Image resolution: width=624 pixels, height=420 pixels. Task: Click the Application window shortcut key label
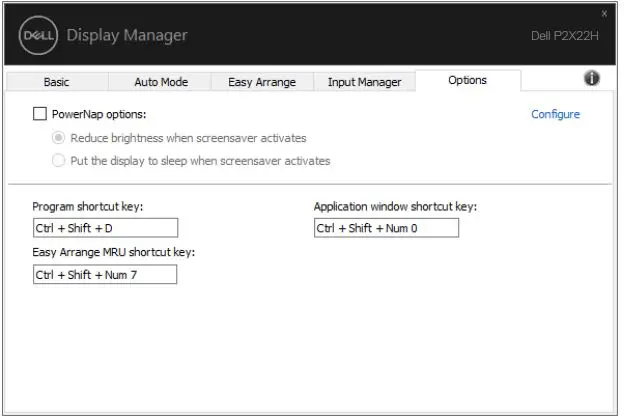(x=395, y=207)
